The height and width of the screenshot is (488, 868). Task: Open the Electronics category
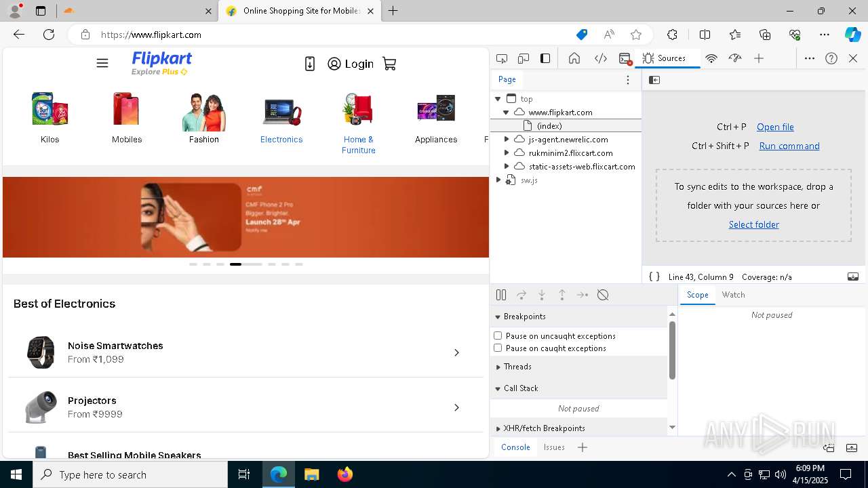click(x=281, y=119)
